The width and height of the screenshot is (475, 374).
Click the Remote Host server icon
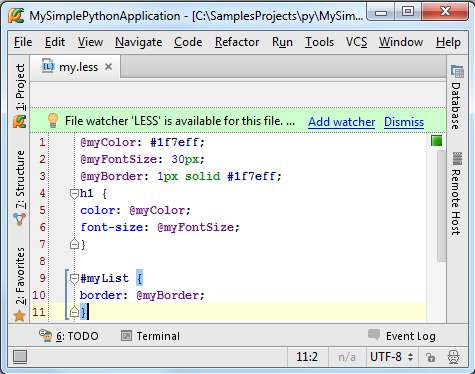457,159
